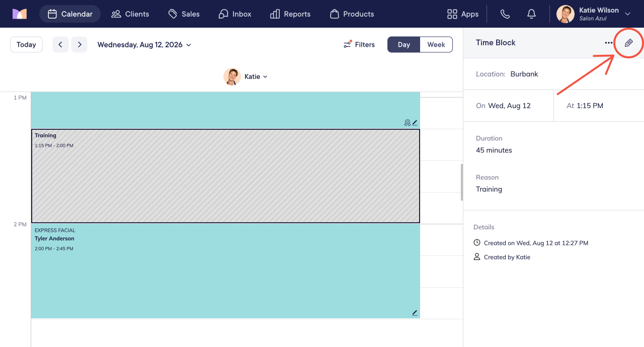The width and height of the screenshot is (644, 347).
Task: Open the Wednesday, Aug 12, 2026 date picker
Action: tap(144, 45)
